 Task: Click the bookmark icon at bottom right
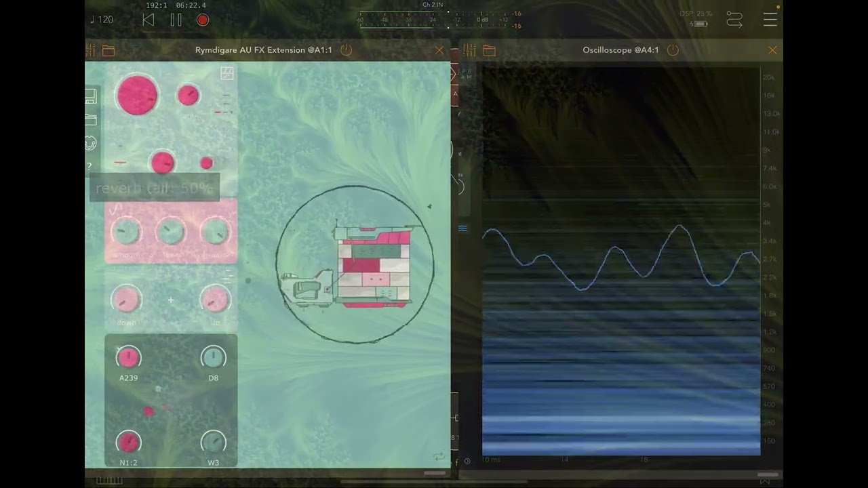[765, 481]
